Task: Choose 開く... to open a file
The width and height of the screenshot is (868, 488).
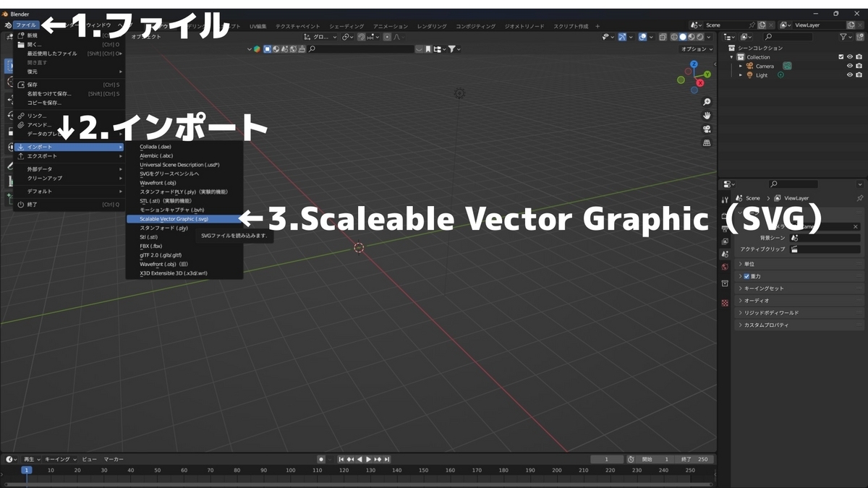Action: click(x=69, y=44)
